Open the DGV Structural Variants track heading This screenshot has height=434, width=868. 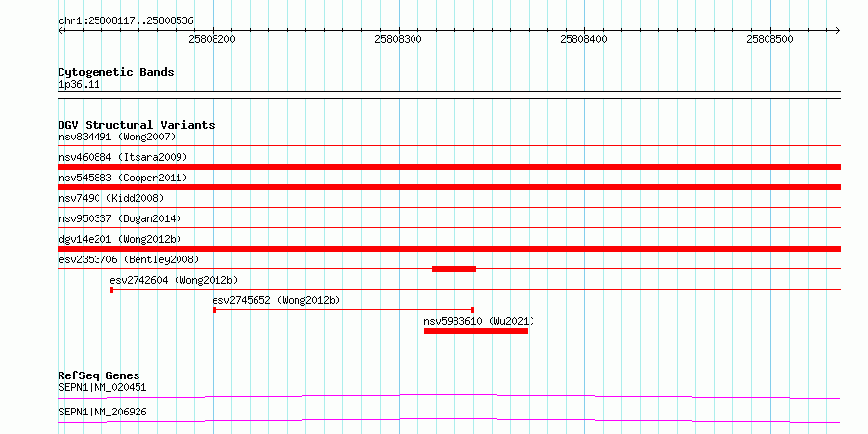[137, 125]
